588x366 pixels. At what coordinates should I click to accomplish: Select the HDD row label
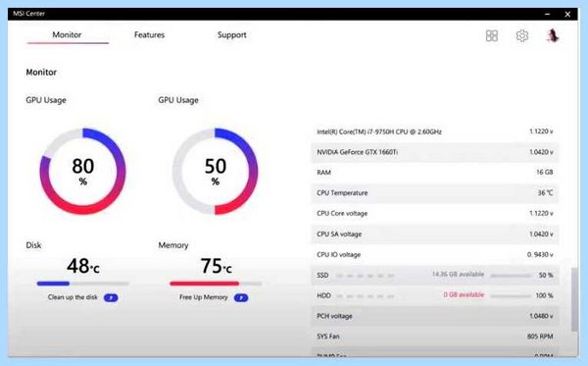[x=323, y=295]
